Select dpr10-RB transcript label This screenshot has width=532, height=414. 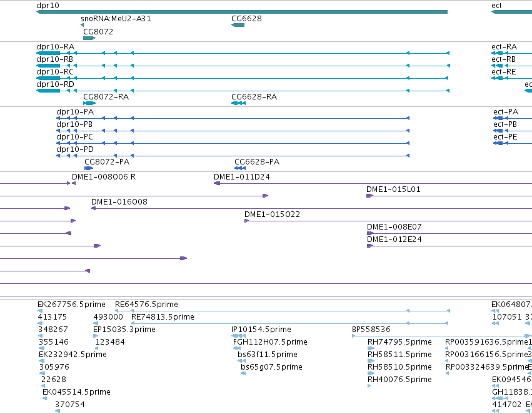[54, 59]
